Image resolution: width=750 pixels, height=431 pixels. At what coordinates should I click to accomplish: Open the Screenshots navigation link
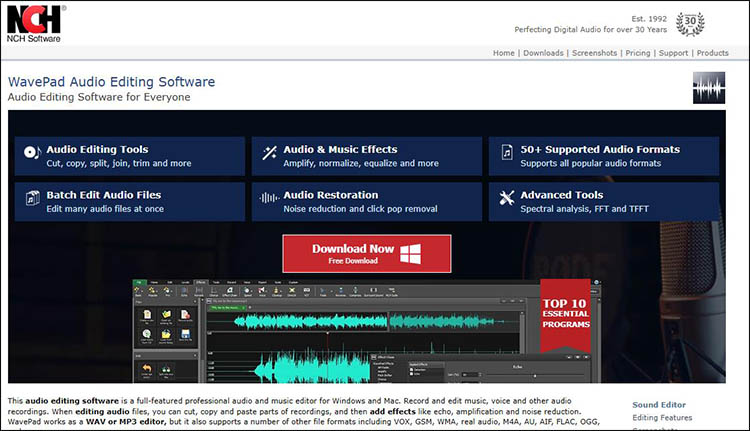[x=594, y=53]
